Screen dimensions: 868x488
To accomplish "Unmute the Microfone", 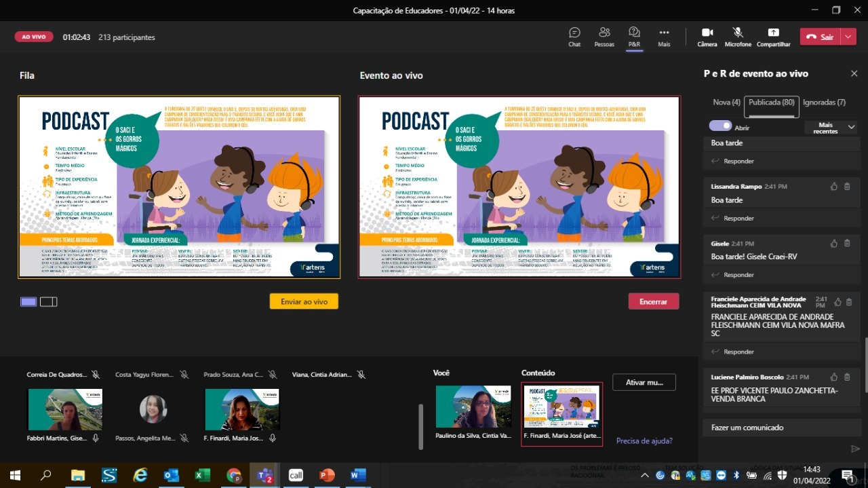I will (738, 36).
